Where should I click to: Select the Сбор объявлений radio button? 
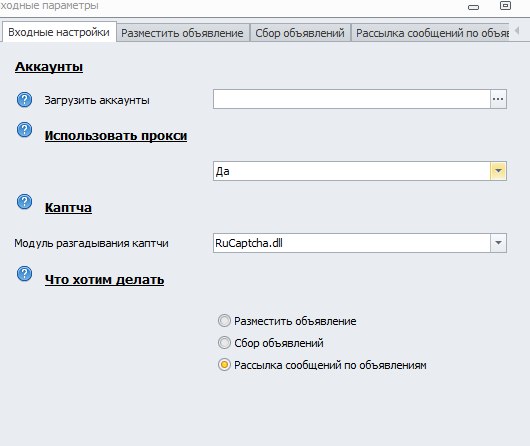point(224,343)
